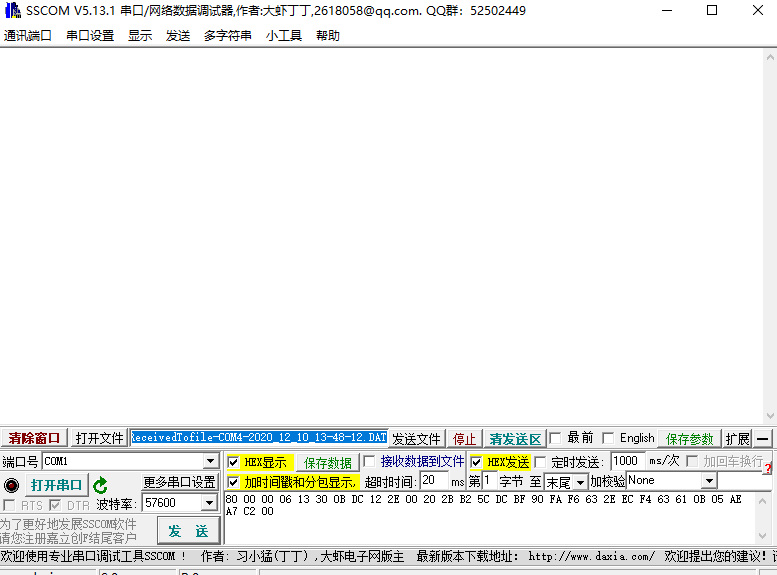Click the 清发送区 button
777x575 pixels.
(x=515, y=439)
